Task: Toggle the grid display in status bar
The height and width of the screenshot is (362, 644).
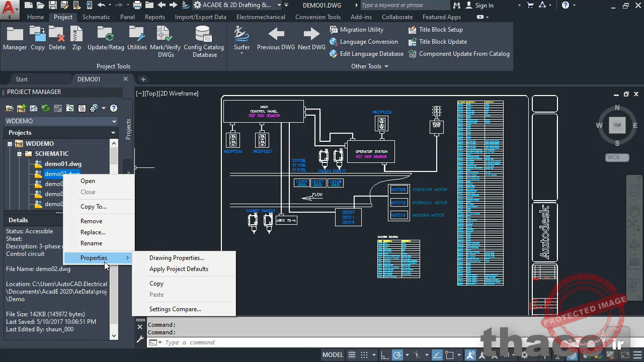Action: pos(352,354)
